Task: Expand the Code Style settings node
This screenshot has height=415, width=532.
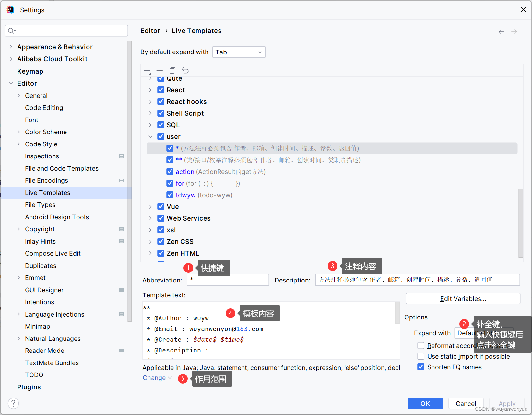Action: click(x=19, y=144)
